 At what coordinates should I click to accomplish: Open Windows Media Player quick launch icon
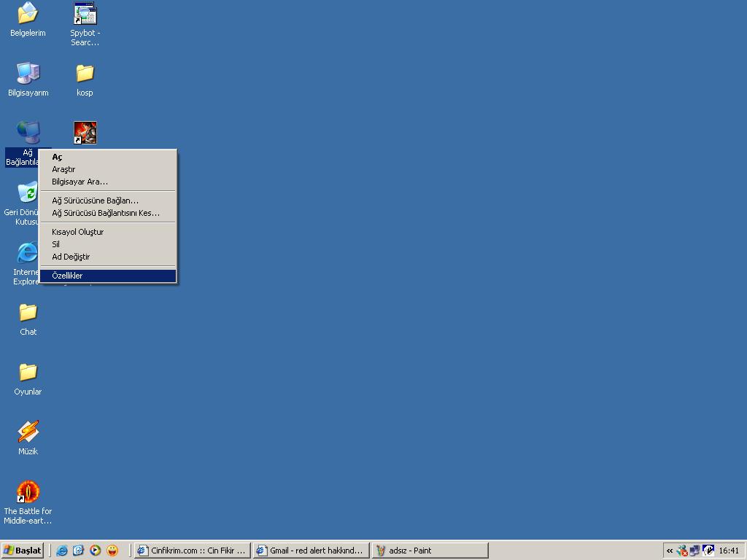point(96,551)
